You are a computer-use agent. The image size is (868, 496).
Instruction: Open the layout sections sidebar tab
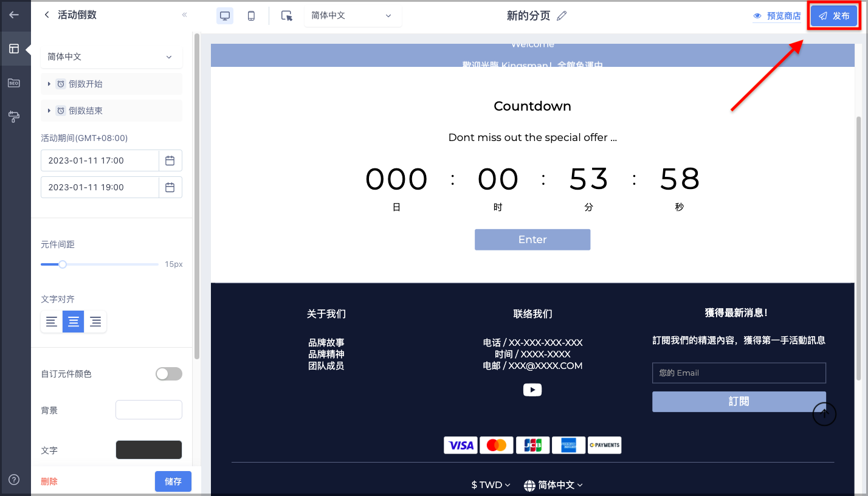coord(14,49)
